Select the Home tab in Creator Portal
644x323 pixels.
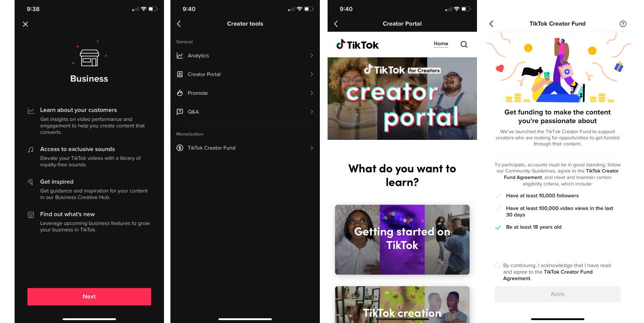441,44
